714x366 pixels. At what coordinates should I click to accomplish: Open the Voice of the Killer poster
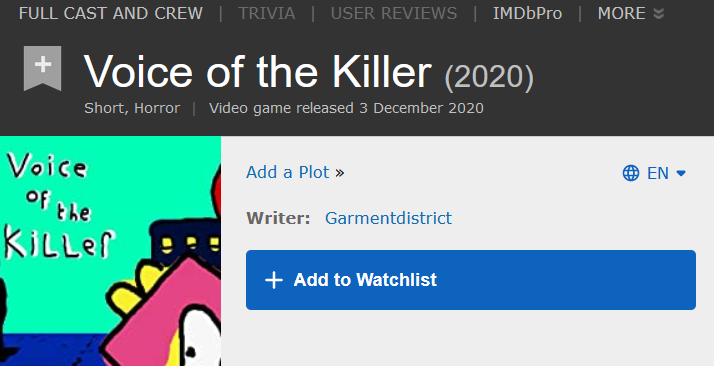[111, 251]
